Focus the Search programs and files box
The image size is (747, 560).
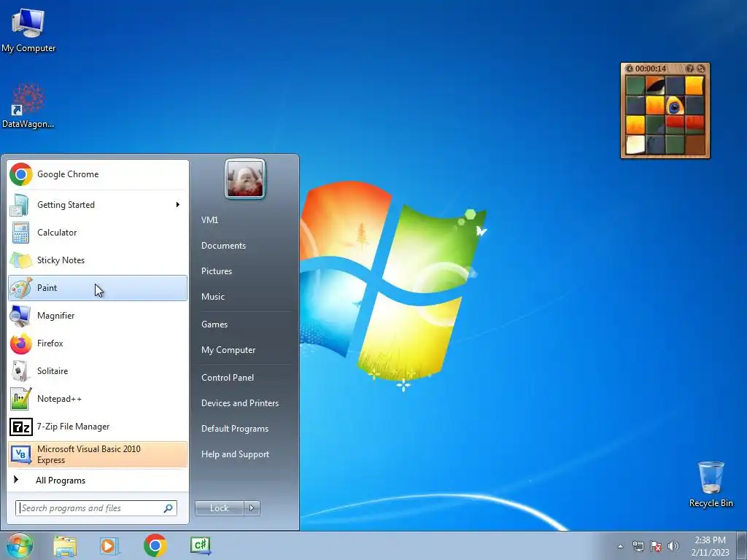(x=96, y=508)
